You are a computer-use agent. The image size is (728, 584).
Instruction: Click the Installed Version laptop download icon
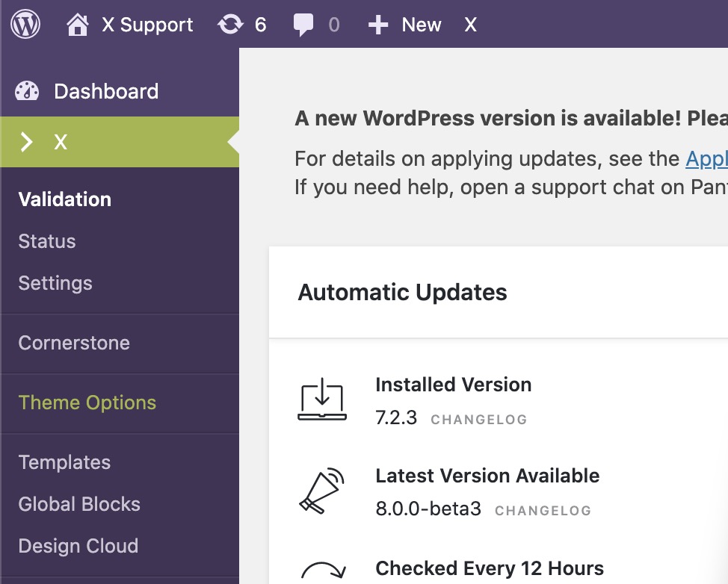[x=321, y=400]
